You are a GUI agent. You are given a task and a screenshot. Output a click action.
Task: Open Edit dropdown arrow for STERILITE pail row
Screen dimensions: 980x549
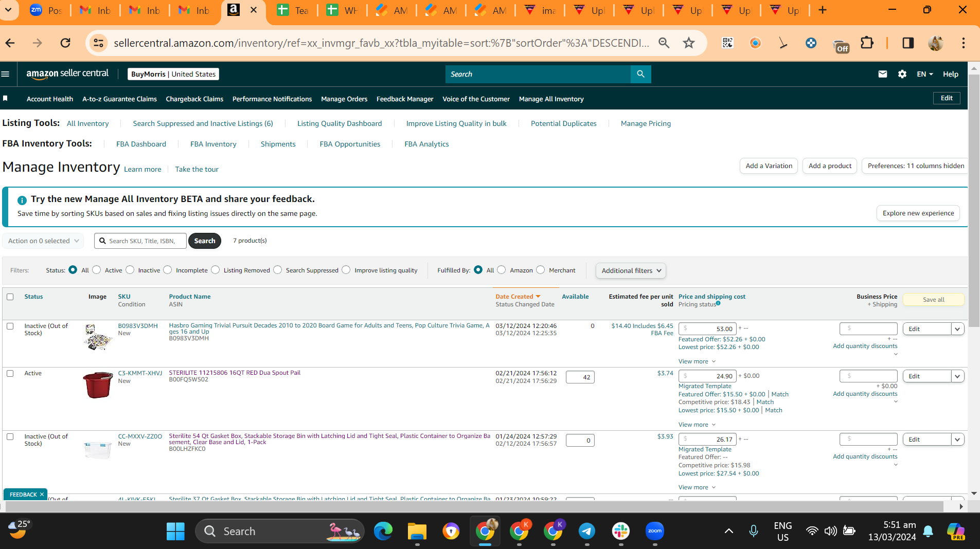pyautogui.click(x=957, y=376)
